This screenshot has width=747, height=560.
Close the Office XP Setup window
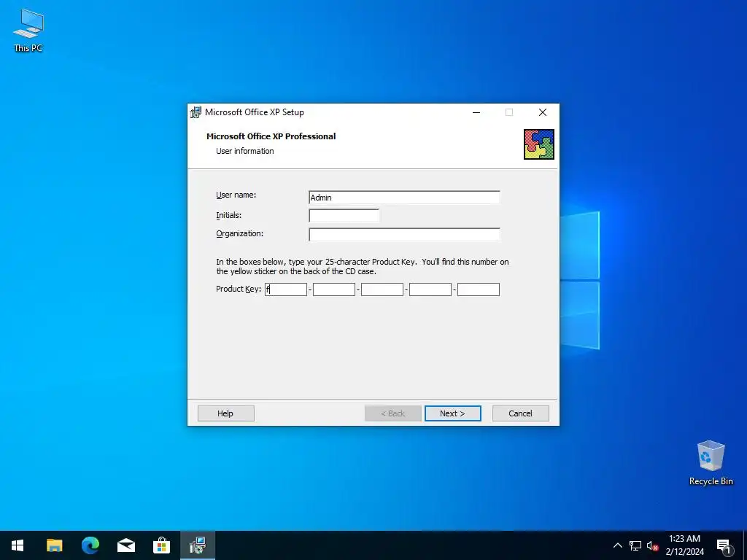[543, 112]
